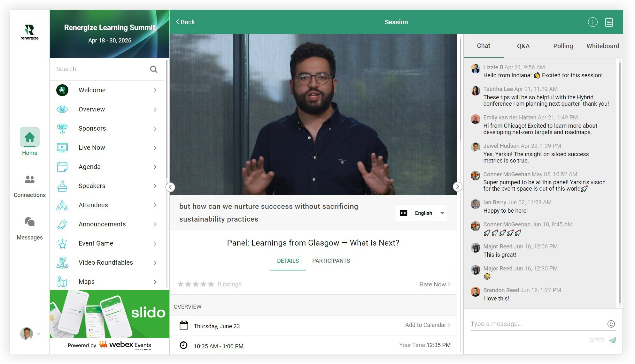The width and height of the screenshot is (635, 364).
Task: Open the notes clipboard icon in header
Action: point(609,22)
